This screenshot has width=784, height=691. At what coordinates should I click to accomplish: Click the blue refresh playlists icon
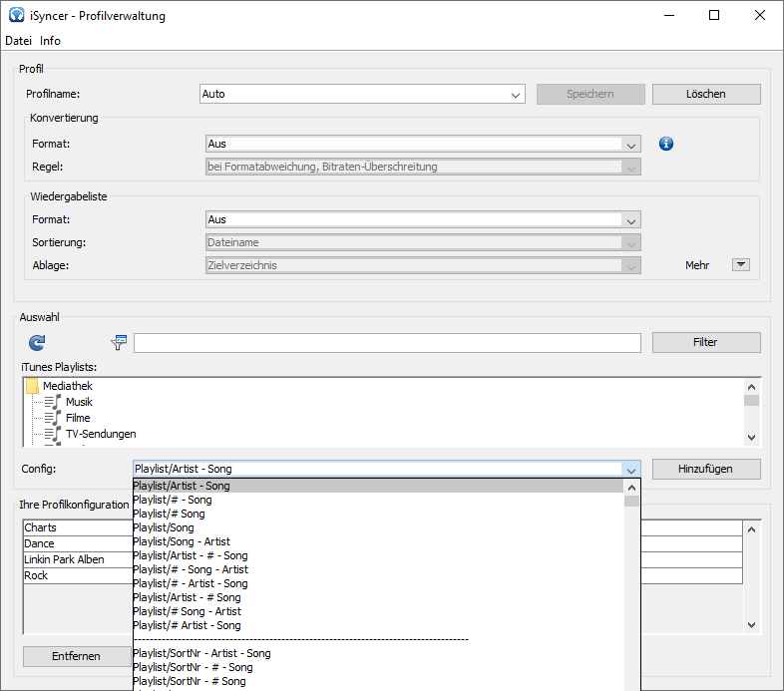[x=37, y=342]
